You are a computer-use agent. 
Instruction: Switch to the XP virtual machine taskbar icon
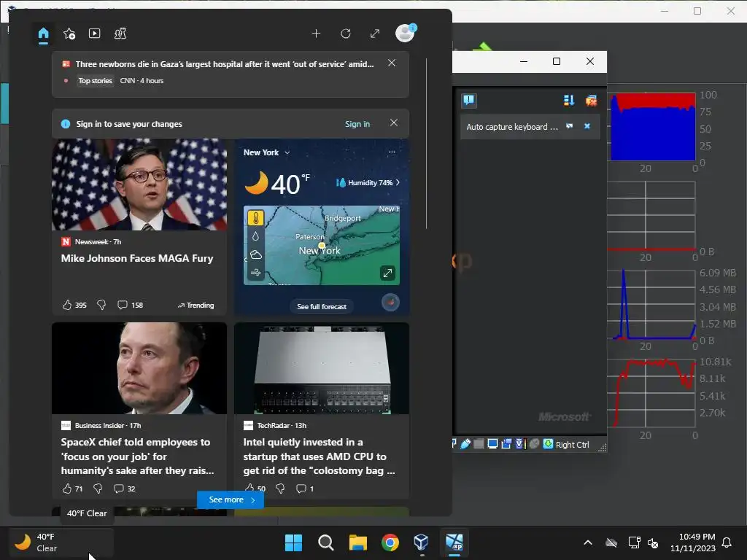click(454, 542)
